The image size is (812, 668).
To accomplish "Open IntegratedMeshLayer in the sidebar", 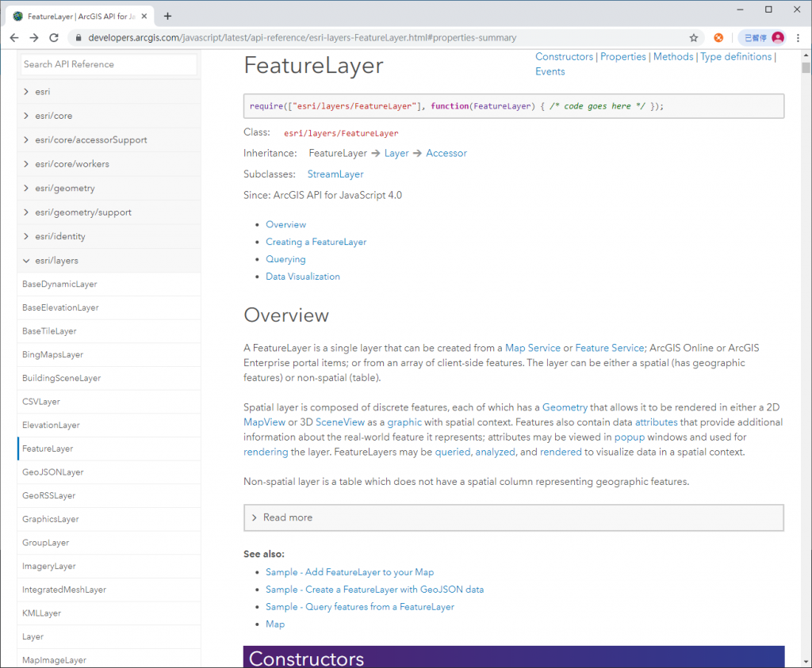I will [109, 590].
